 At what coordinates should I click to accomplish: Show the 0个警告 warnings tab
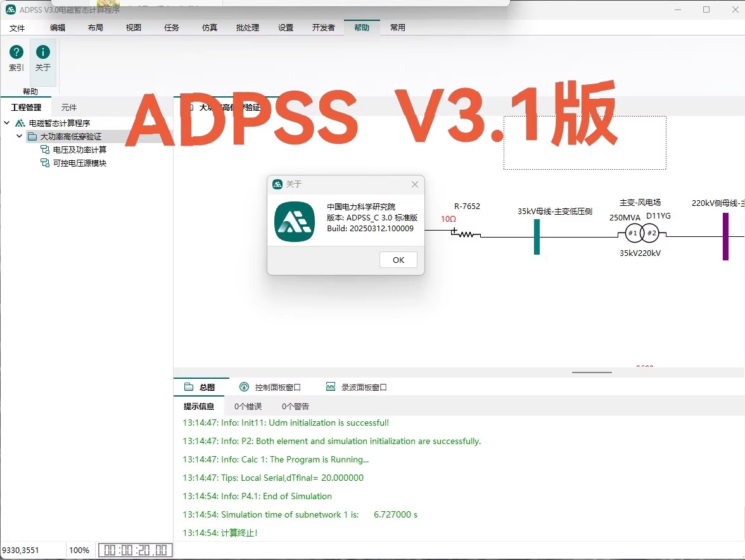(x=295, y=406)
